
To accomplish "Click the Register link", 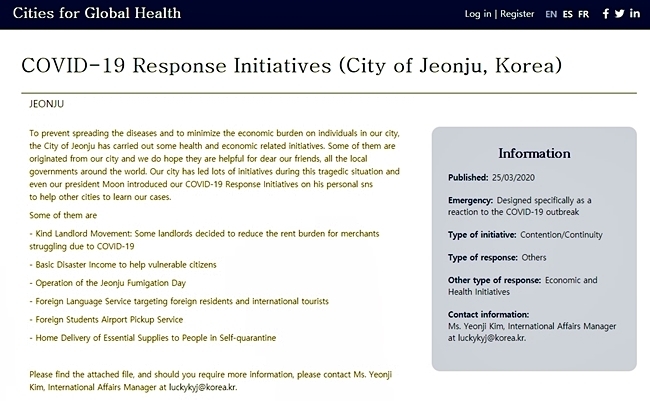I will pyautogui.click(x=517, y=14).
